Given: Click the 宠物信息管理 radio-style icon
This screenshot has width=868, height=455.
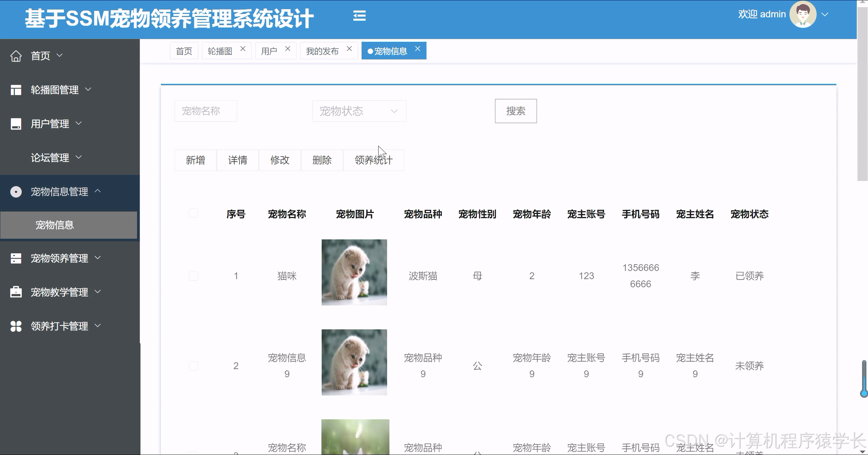Looking at the screenshot, I should 16,191.
